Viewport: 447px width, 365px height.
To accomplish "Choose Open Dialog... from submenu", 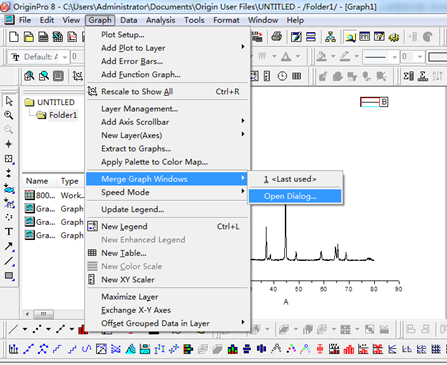I will pyautogui.click(x=295, y=196).
